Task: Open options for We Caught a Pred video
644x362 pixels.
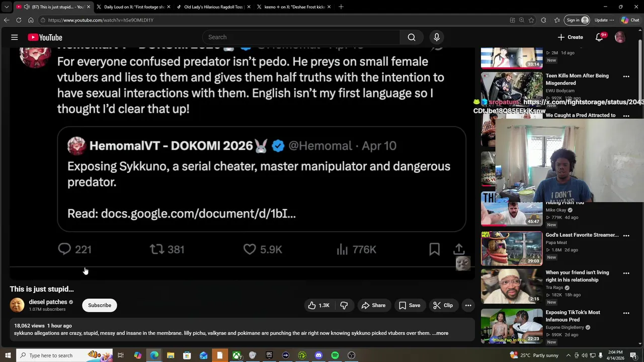Action: click(626, 116)
